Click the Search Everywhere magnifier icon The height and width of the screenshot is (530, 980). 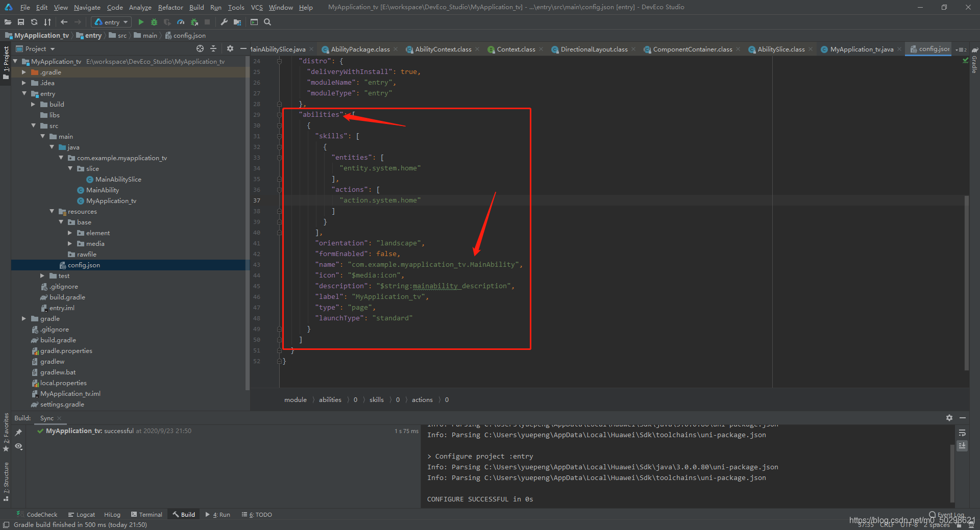[267, 22]
